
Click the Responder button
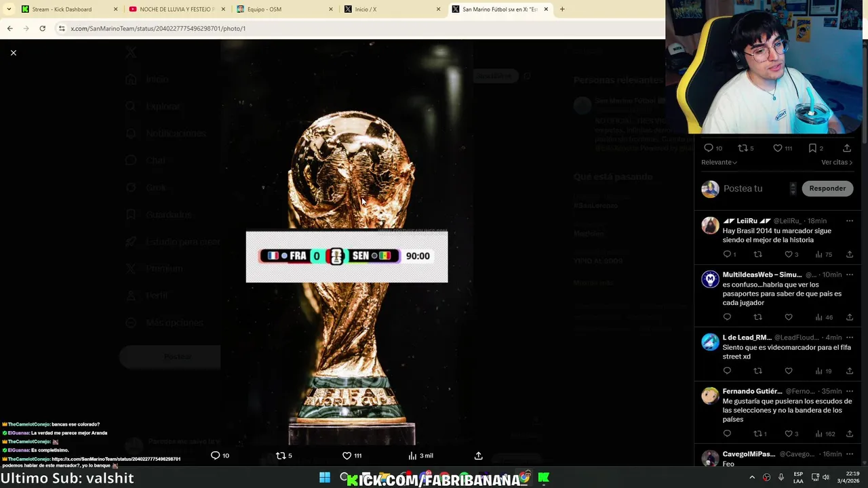point(827,188)
